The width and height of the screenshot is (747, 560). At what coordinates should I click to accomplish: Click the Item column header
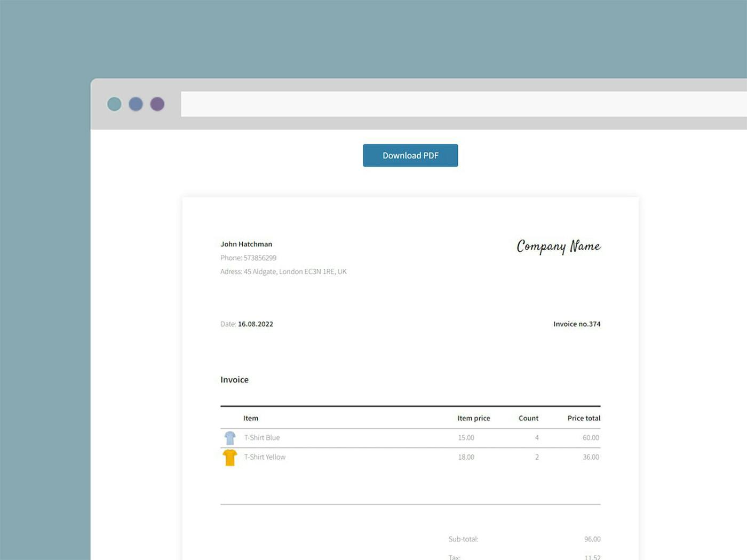coord(251,418)
